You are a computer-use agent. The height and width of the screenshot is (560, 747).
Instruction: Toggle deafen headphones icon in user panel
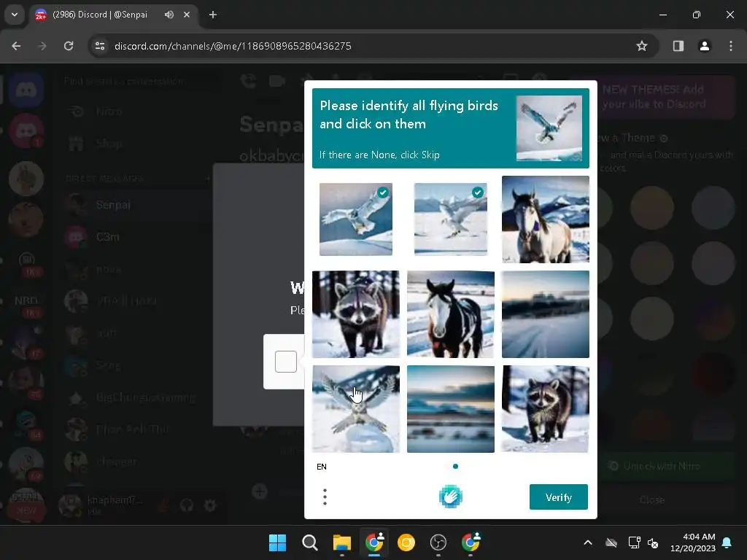click(186, 505)
